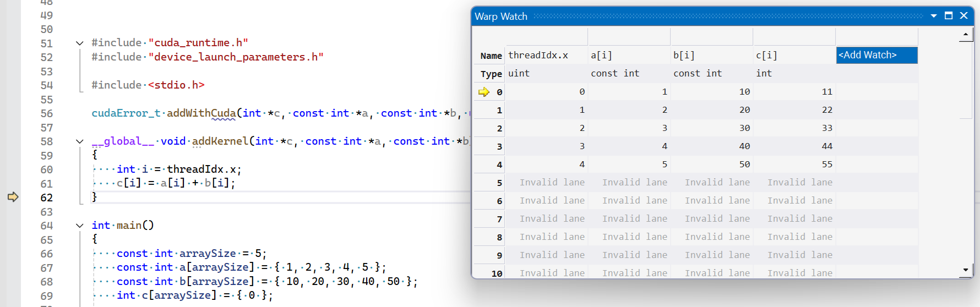This screenshot has height=307, width=980.
Task: Collapse the main function at line 64
Action: [x=80, y=226]
